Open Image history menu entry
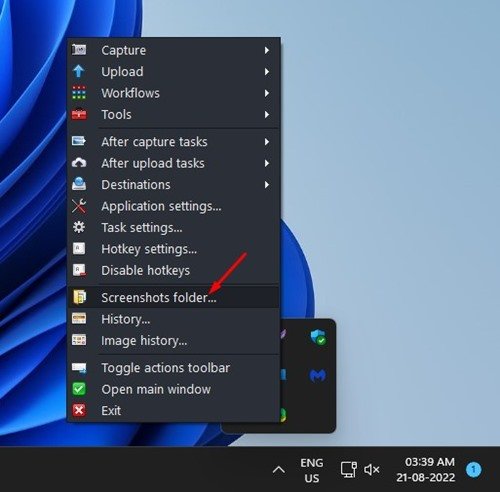This screenshot has width=500, height=492. (x=173, y=340)
